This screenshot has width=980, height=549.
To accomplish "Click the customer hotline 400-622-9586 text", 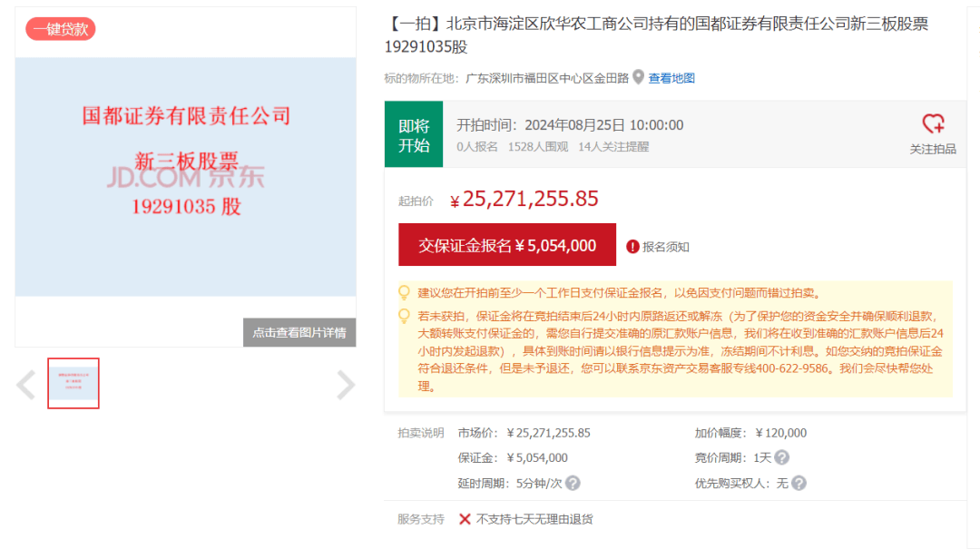I will click(794, 368).
